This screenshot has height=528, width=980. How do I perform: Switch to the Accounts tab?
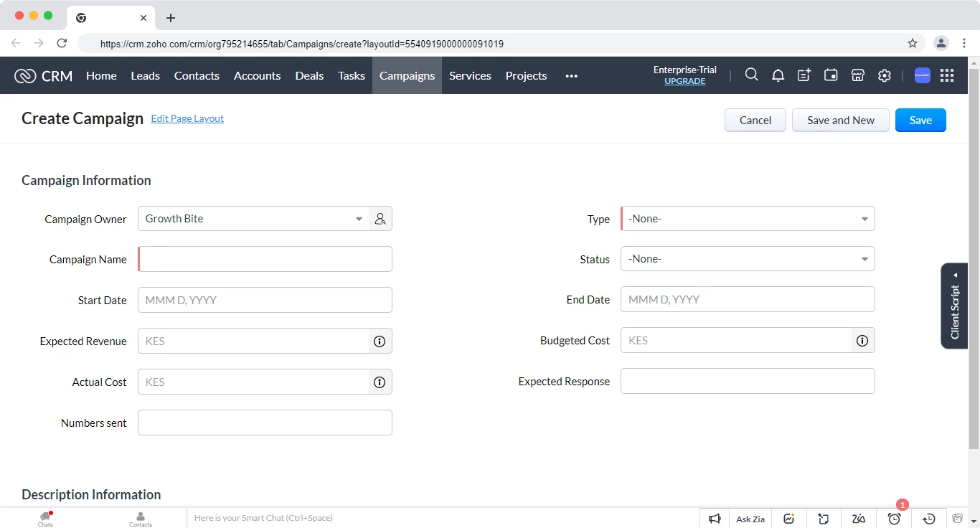tap(257, 75)
